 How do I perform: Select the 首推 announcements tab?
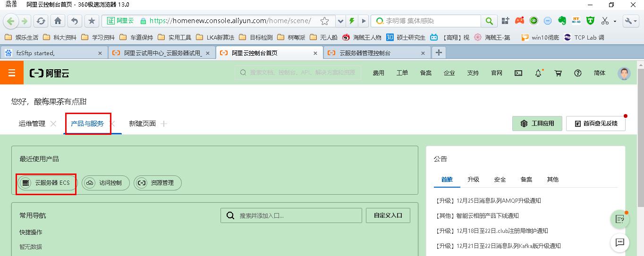[x=447, y=180]
